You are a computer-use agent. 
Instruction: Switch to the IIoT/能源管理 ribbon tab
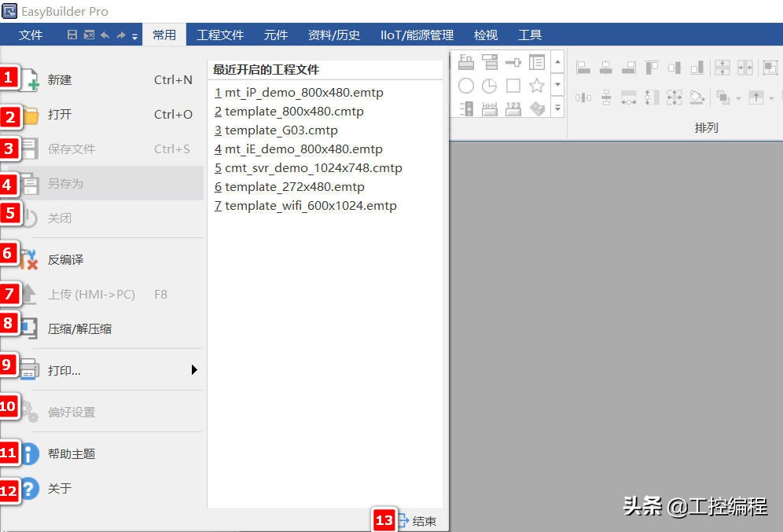point(417,35)
